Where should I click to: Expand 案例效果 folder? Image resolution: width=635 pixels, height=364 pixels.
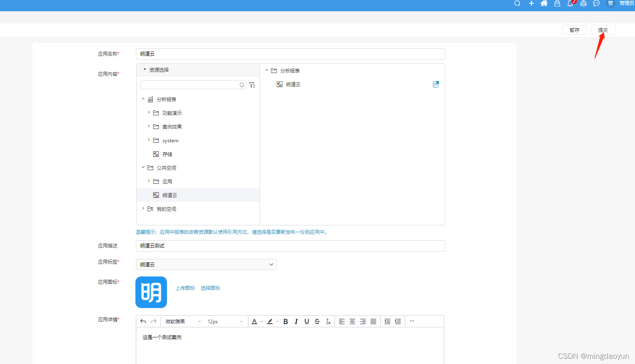pyautogui.click(x=149, y=126)
